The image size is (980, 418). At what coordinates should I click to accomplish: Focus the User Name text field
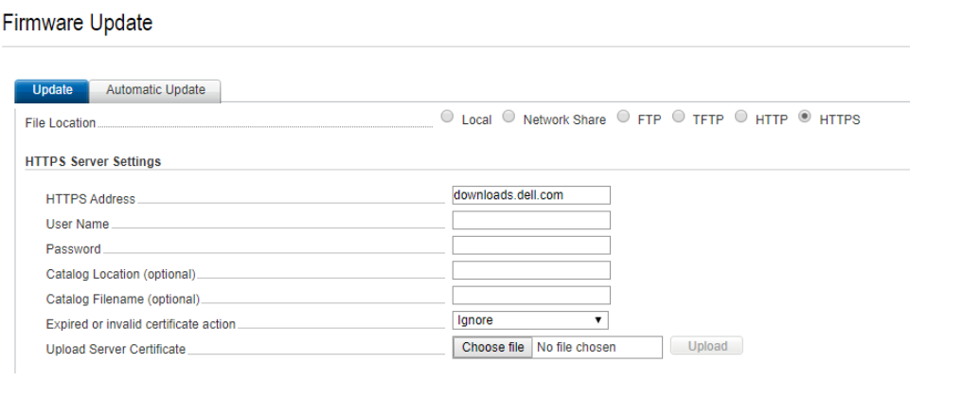531,221
